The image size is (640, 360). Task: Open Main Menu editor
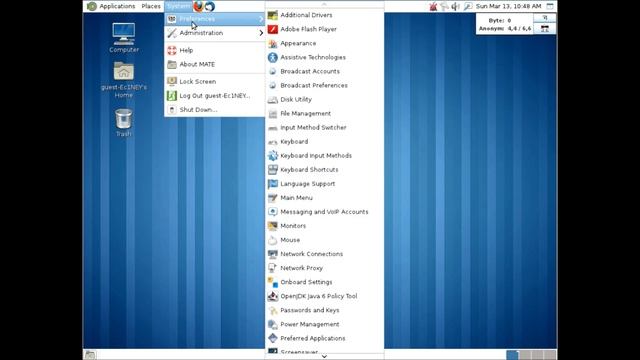click(324, 198)
